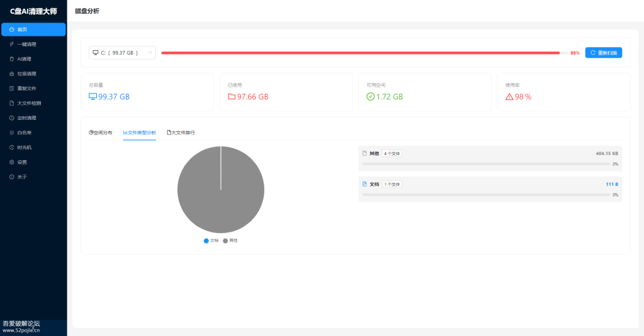Open 重复文件 (duplicate files) page
This screenshot has width=644, height=336.
point(26,89)
